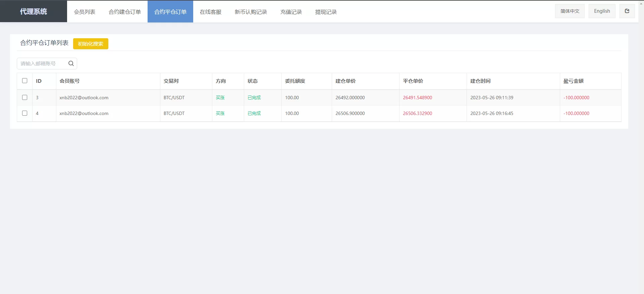Click the 代理系统 logo title
644x294 pixels.
pyautogui.click(x=34, y=11)
